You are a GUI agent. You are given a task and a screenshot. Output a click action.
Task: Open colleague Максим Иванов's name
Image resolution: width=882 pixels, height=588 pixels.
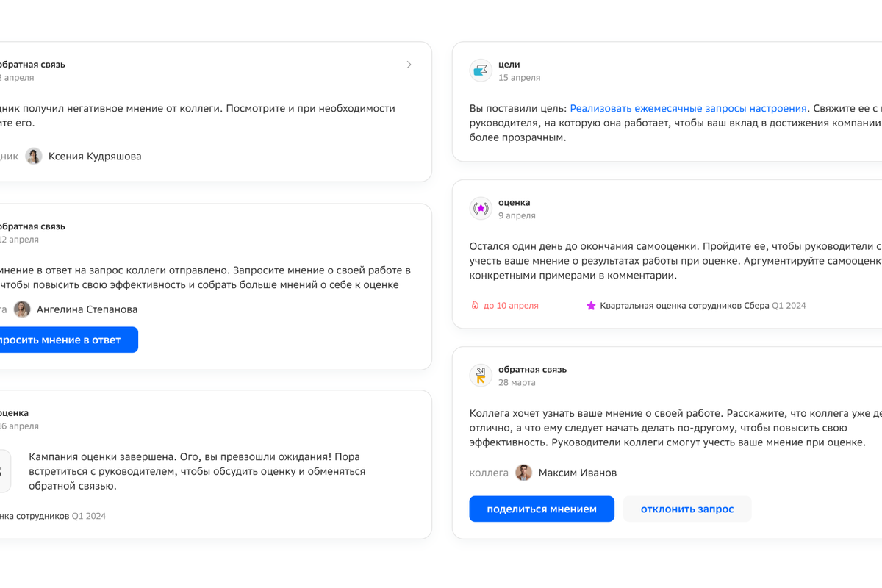[577, 473]
